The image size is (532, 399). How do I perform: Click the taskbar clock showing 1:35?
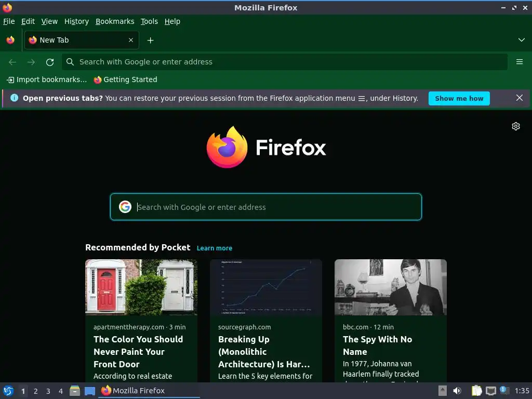point(522,391)
